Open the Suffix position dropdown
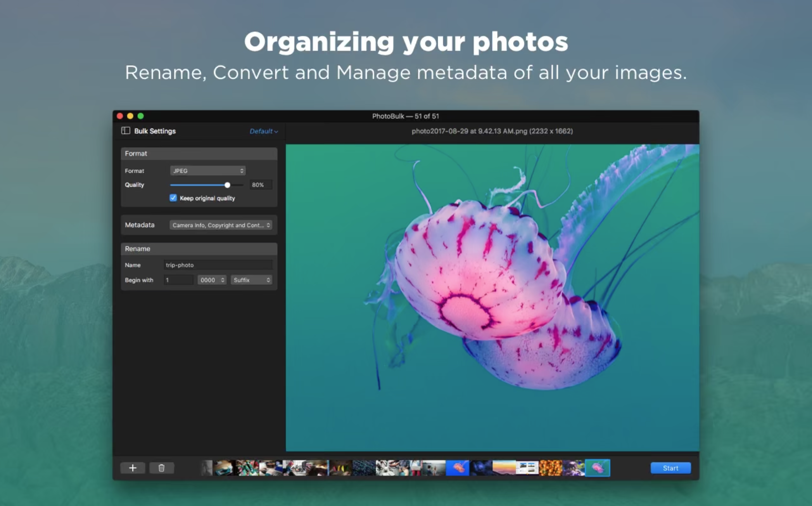Viewport: 812px width, 506px height. click(251, 280)
